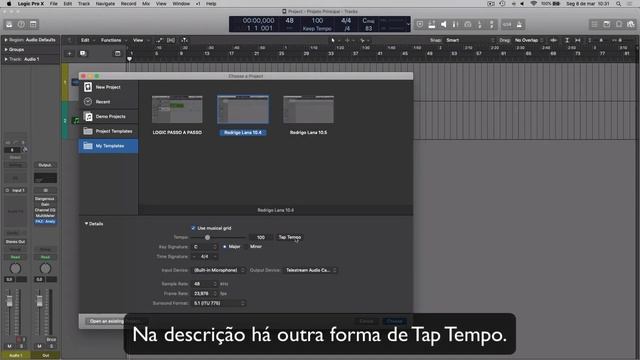Select Recent in dialog sidebar
Screen dimensions: 640x360
(108, 102)
